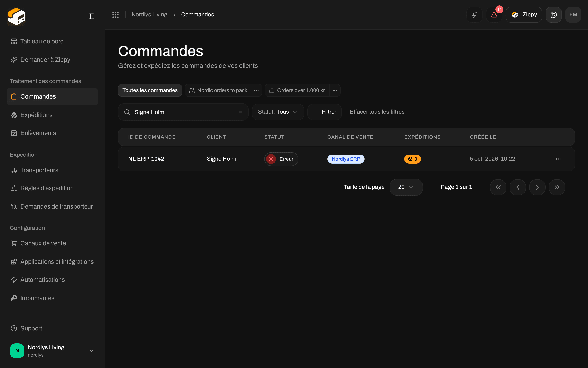This screenshot has width=588, height=368.
Task: Switch to Nordic orders to pack view
Action: coord(218,90)
